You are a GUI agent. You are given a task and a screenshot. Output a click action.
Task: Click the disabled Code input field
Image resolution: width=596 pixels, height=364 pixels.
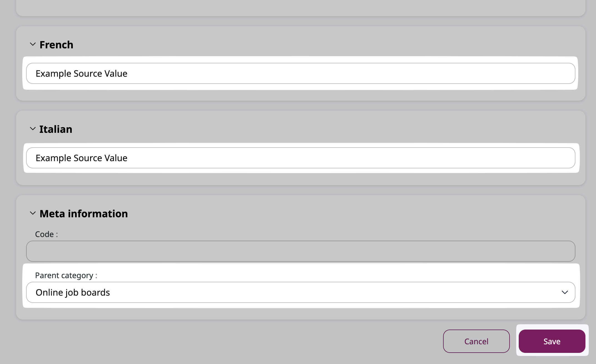301,251
